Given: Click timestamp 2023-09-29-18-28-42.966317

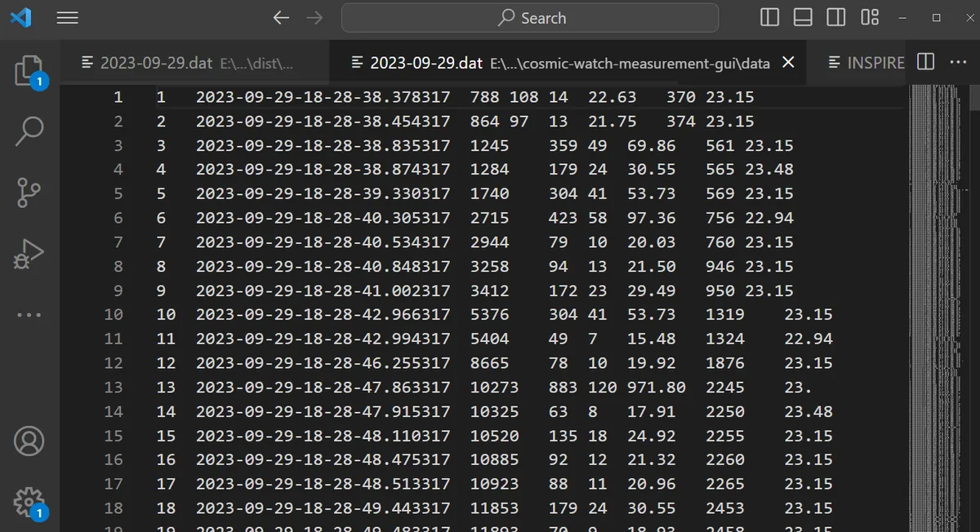Looking at the screenshot, I should pyautogui.click(x=323, y=314).
